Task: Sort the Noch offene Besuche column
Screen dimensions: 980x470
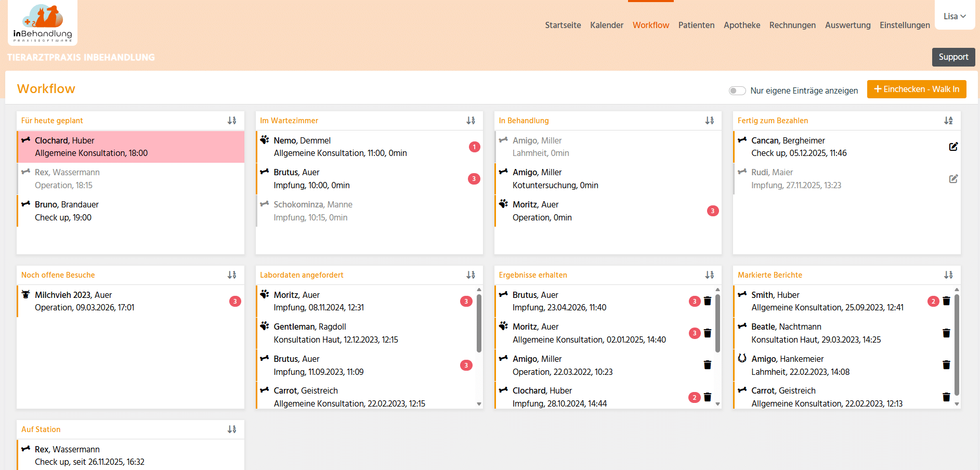Action: (232, 275)
